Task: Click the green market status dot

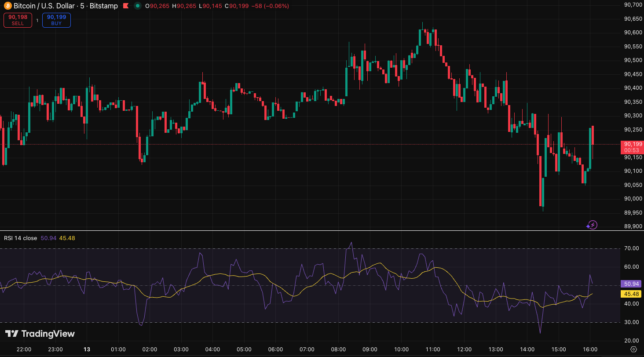Action: [x=138, y=6]
